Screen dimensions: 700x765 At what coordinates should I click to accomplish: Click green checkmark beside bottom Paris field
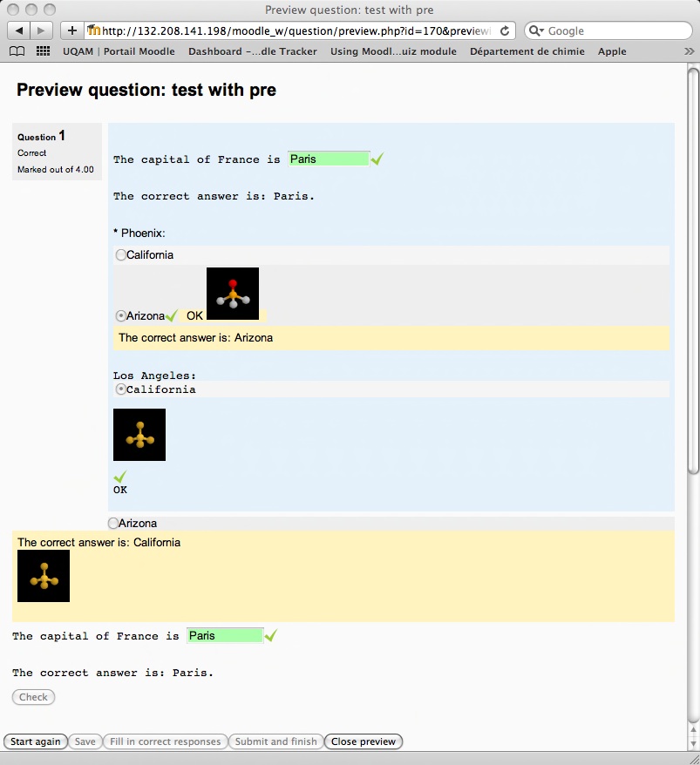click(271, 635)
